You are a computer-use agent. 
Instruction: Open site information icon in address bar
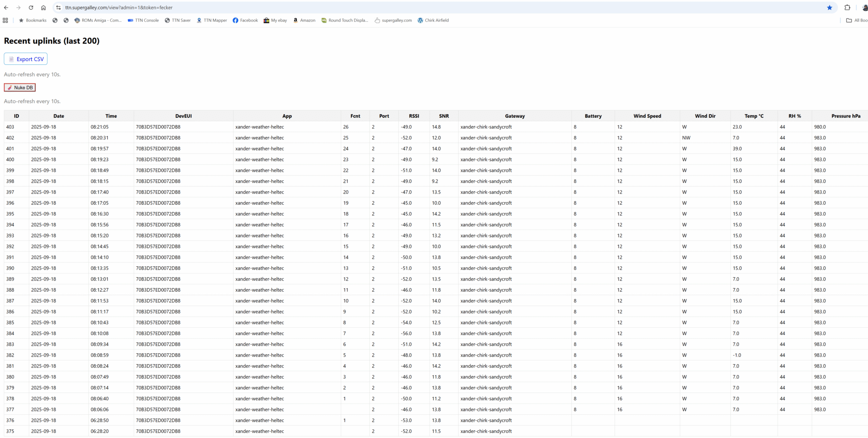[x=58, y=8]
